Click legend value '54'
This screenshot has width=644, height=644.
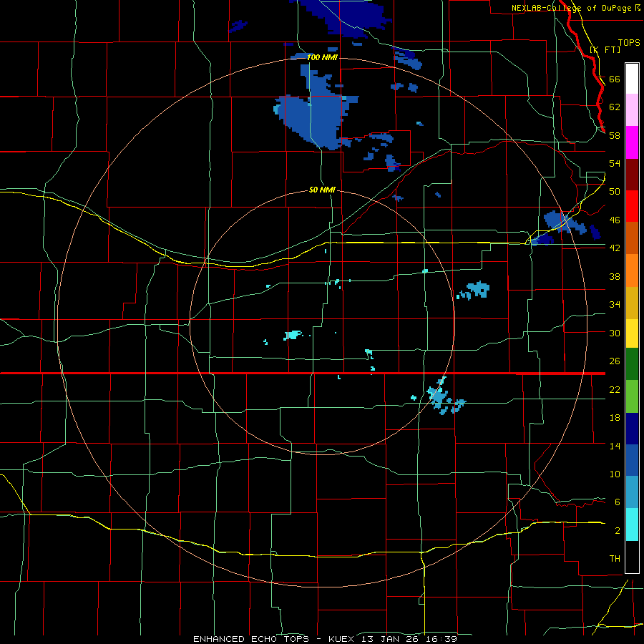pyautogui.click(x=615, y=163)
